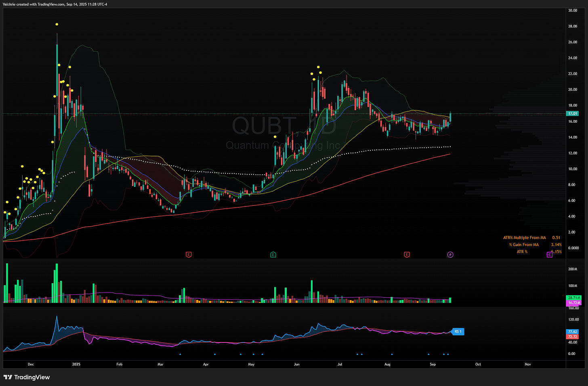Click the 2025 label on time axis

tap(76, 364)
